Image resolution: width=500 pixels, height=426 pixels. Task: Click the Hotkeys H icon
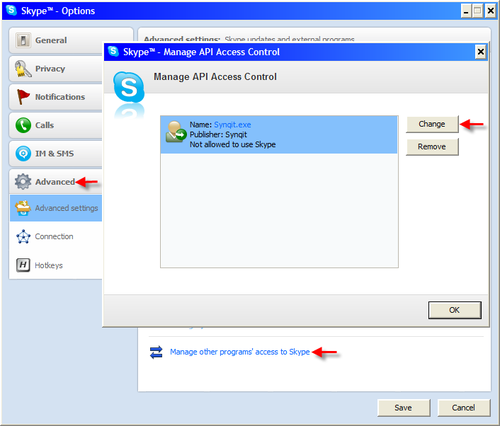pyautogui.click(x=23, y=265)
